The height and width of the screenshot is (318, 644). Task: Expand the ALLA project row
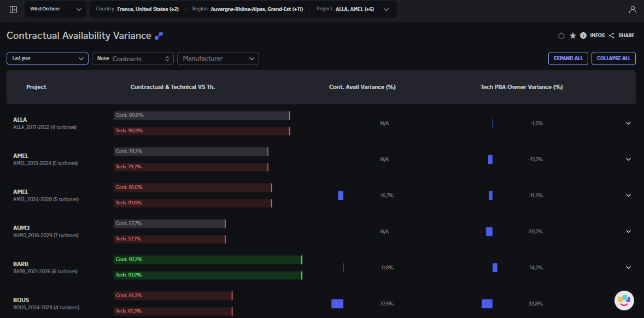[x=628, y=123]
